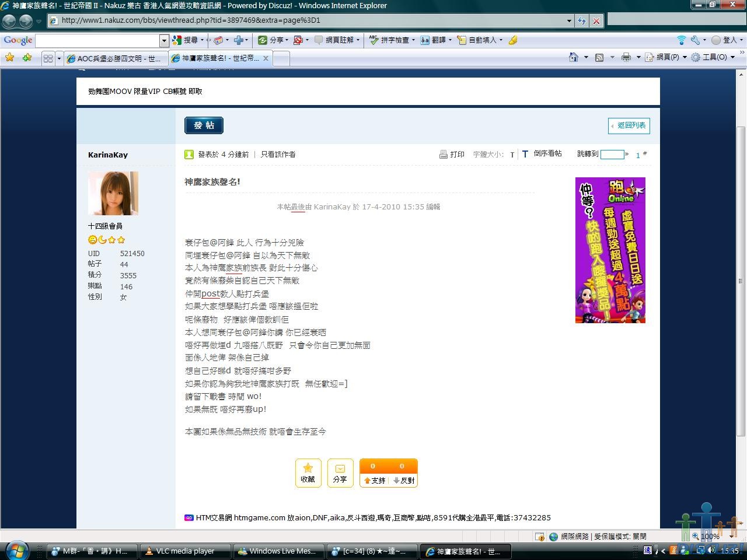The image size is (747, 560).
Task: Open the address bar history dropdown
Action: pos(569,20)
